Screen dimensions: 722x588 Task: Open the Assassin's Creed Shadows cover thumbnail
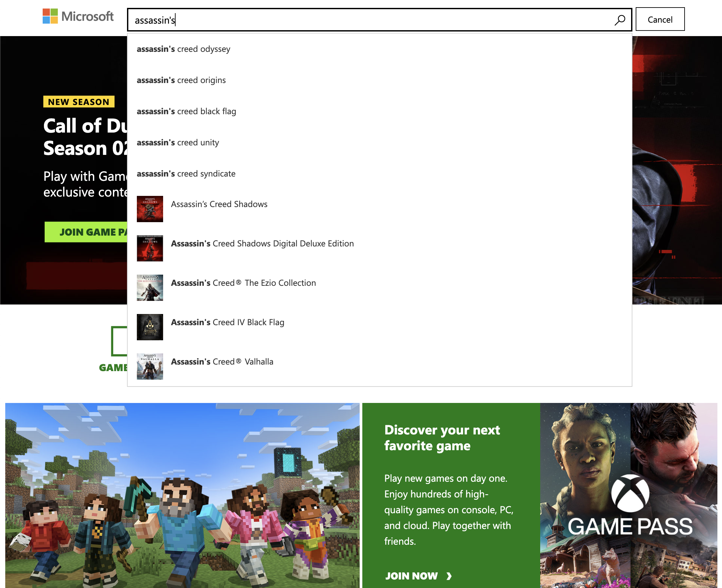(150, 209)
